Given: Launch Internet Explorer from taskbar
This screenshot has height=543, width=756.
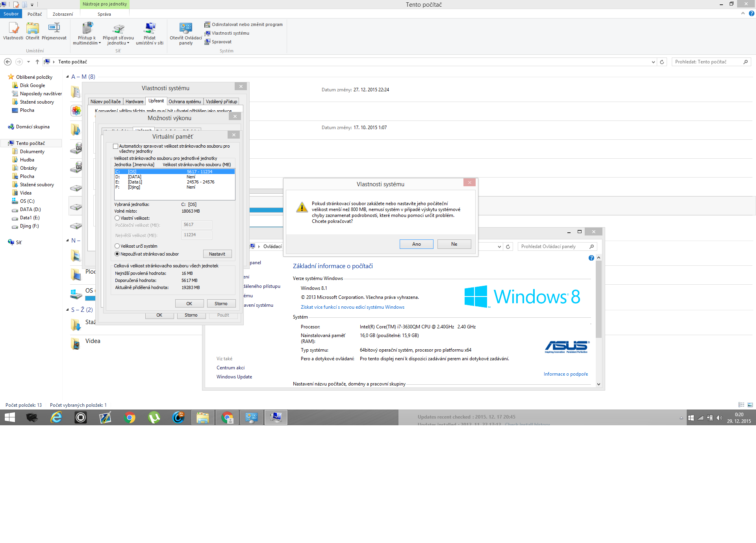Looking at the screenshot, I should [56, 417].
